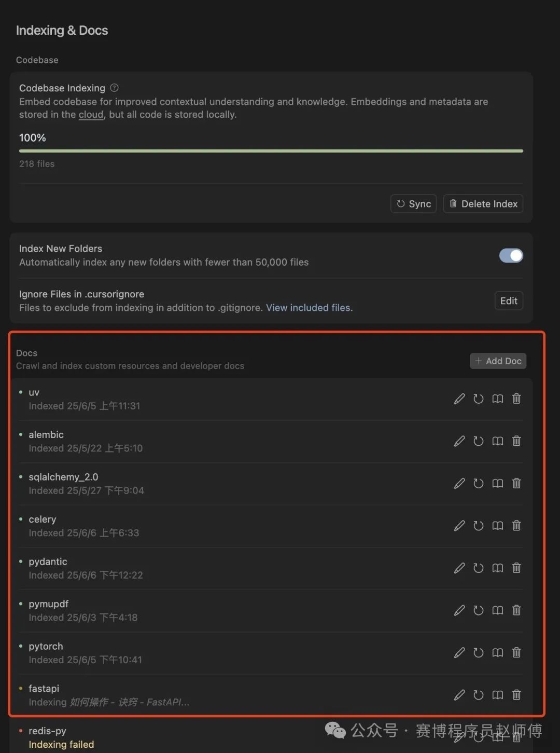
Task: Refresh the celery doc index
Action: point(479,526)
